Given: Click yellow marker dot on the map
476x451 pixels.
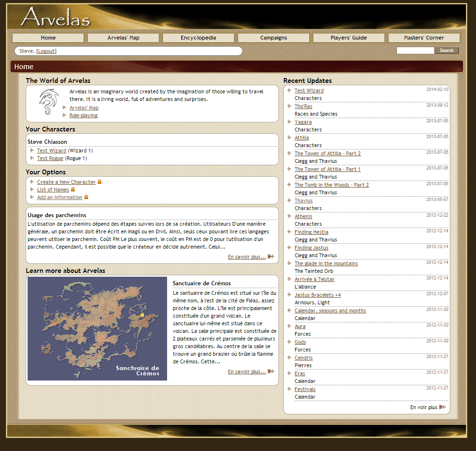Looking at the screenshot, I should (x=142, y=315).
